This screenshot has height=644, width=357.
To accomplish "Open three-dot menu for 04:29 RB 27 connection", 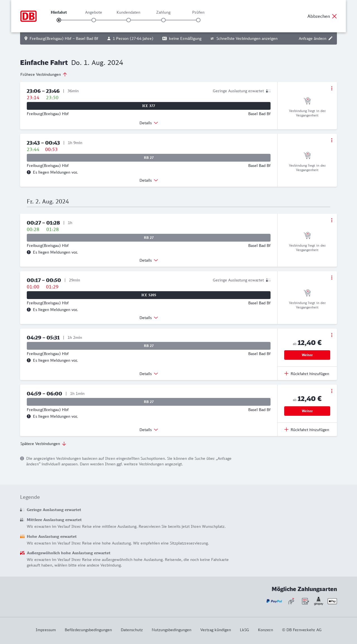I will tap(332, 335).
